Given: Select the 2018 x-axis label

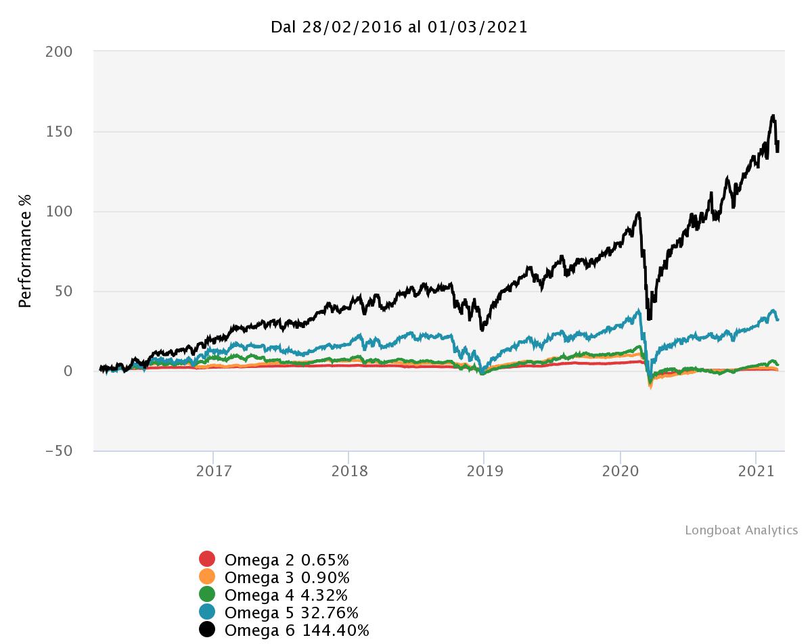Looking at the screenshot, I should [349, 471].
